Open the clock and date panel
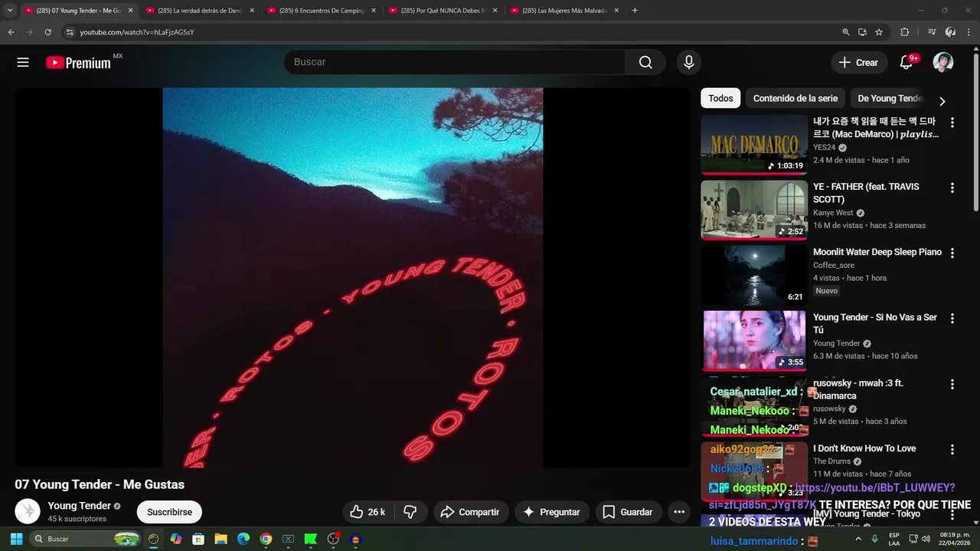Screen dimensions: 980x551 pos(955,539)
